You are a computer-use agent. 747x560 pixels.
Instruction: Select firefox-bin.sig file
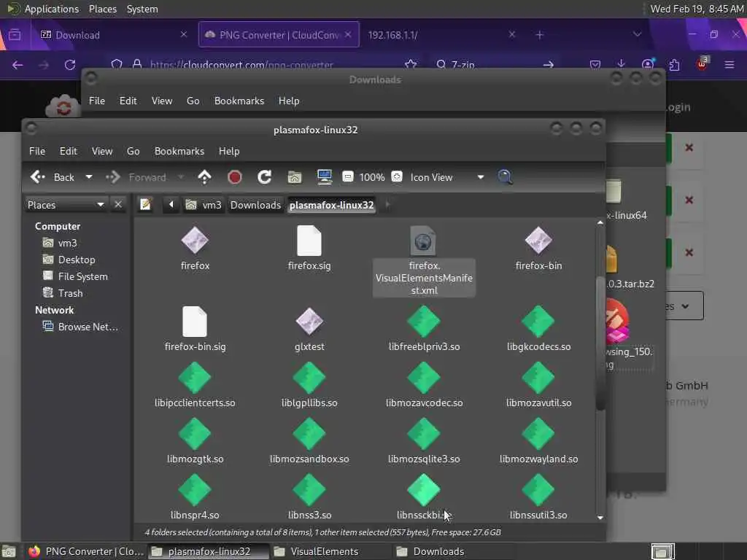click(195, 322)
